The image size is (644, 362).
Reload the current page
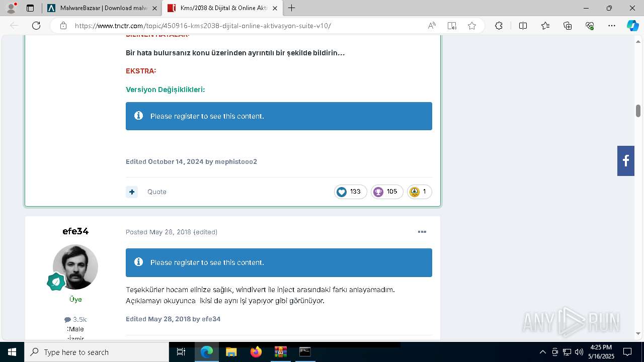point(36,26)
